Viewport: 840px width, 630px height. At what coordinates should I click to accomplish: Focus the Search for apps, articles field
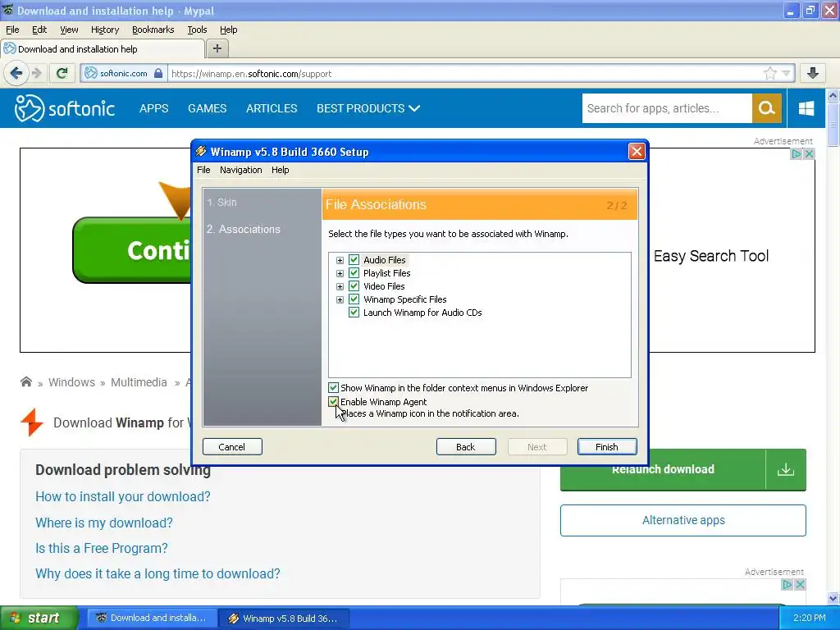click(x=667, y=108)
